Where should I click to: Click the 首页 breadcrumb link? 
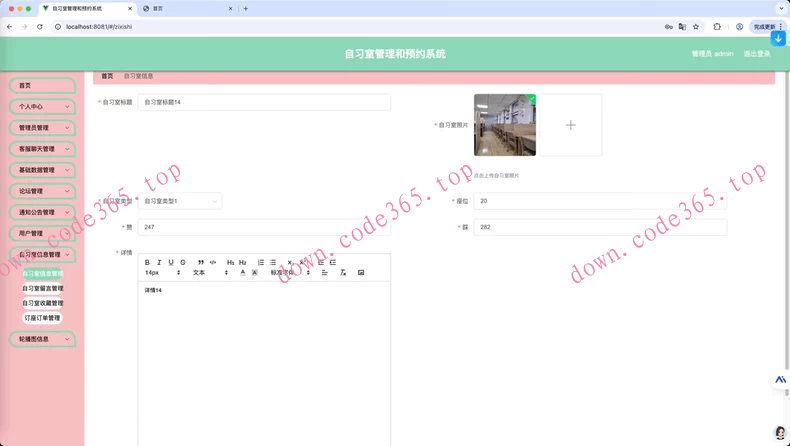(x=107, y=76)
